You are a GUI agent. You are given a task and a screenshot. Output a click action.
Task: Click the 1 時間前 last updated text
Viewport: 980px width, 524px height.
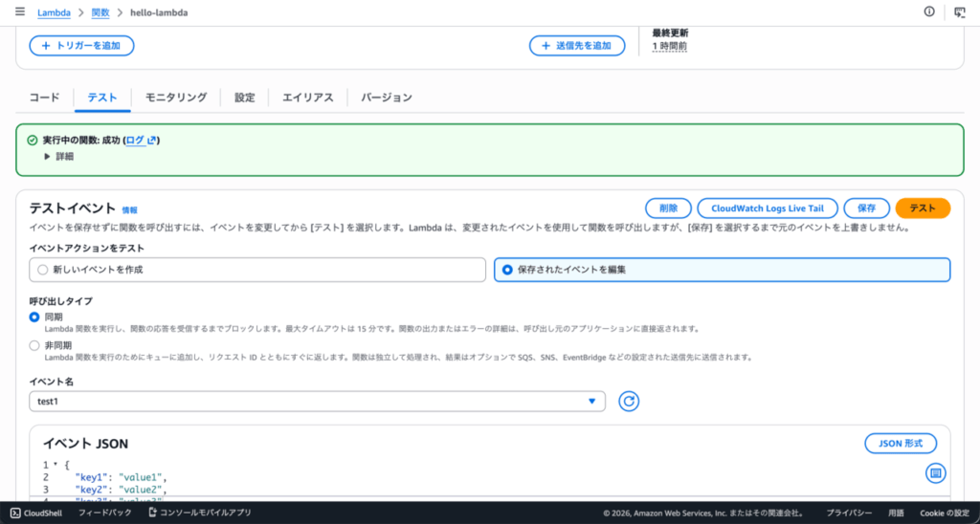click(670, 46)
